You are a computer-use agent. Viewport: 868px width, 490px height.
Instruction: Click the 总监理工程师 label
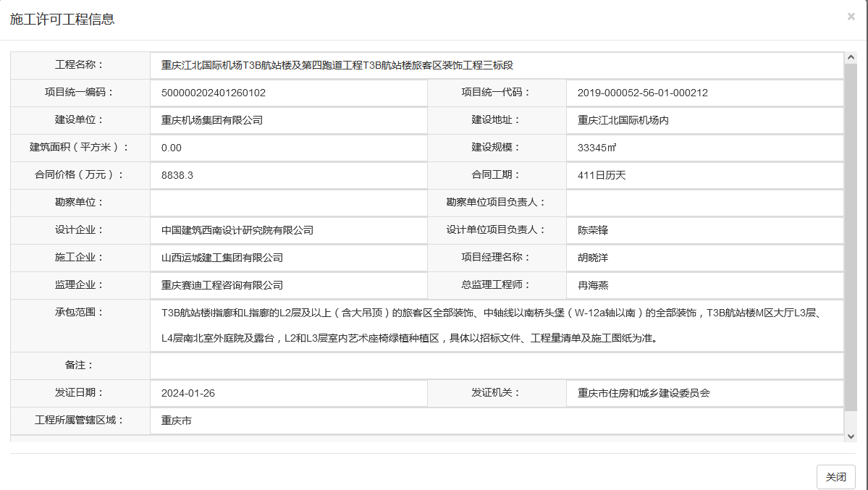[x=496, y=284]
